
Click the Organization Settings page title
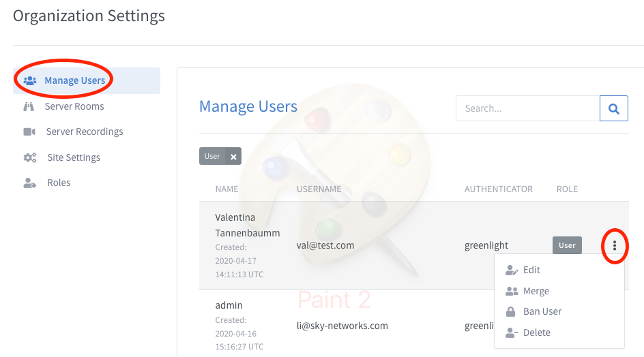89,16
